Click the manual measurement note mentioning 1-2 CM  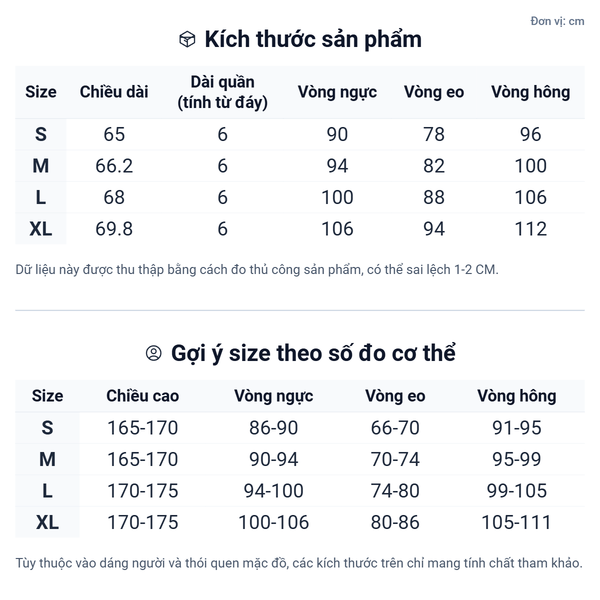coord(257,270)
